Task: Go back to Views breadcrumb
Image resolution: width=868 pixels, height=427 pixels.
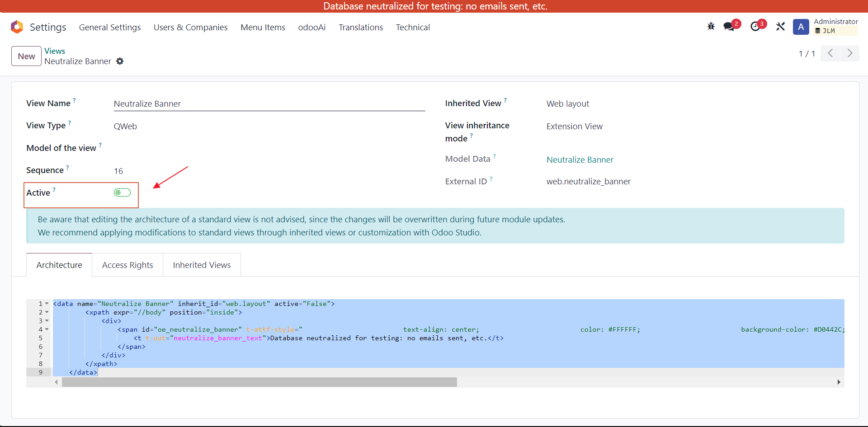Action: tap(55, 51)
